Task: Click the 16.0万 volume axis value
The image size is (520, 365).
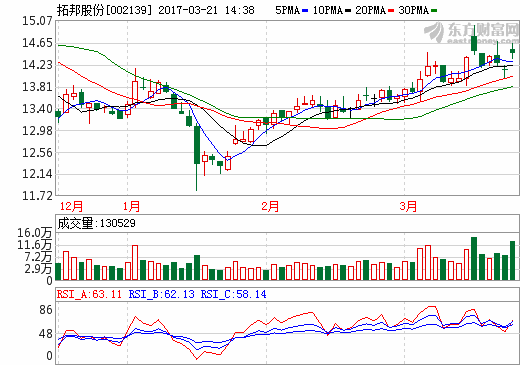Action: click(35, 233)
